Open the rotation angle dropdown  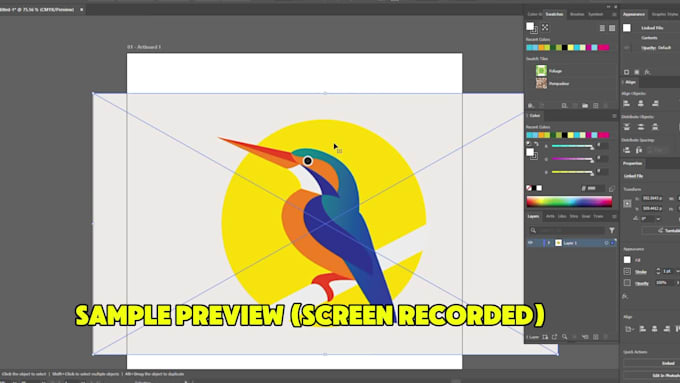coord(658,219)
